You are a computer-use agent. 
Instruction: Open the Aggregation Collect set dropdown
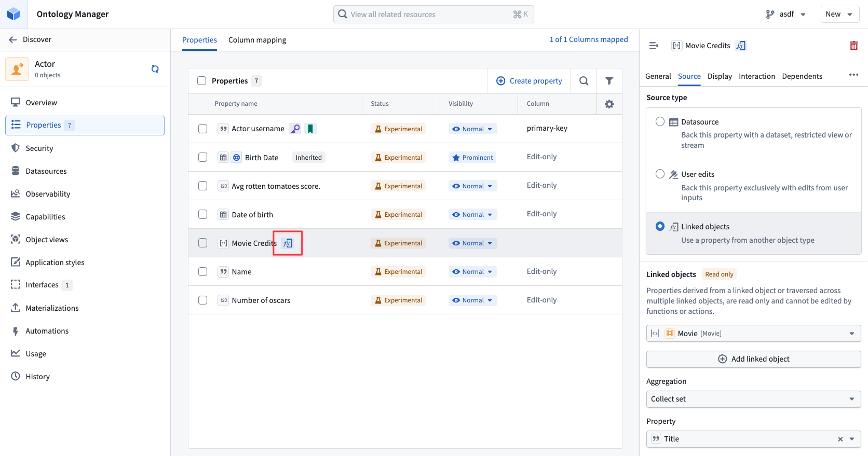point(753,399)
